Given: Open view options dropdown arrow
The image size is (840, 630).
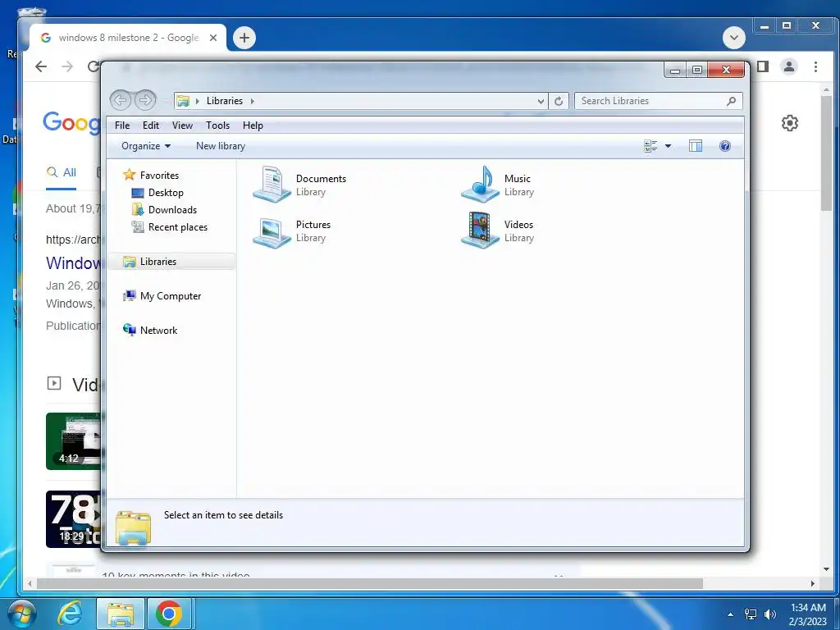Looking at the screenshot, I should [668, 146].
